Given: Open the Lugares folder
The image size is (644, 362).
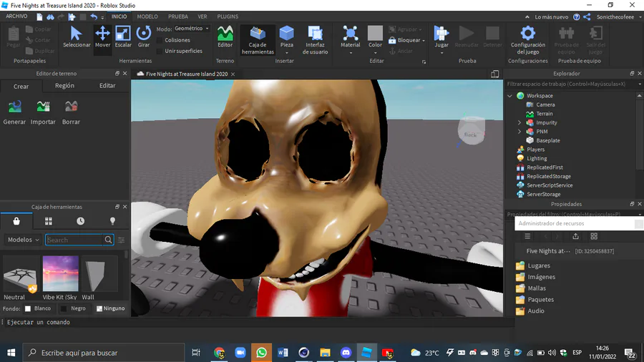Looking at the screenshot, I should [533, 265].
